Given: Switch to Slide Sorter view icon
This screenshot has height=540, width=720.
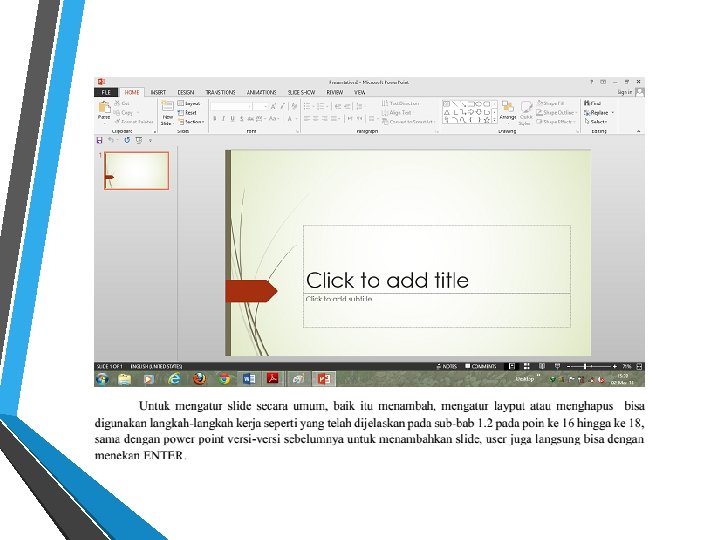Looking at the screenshot, I should click(x=527, y=366).
